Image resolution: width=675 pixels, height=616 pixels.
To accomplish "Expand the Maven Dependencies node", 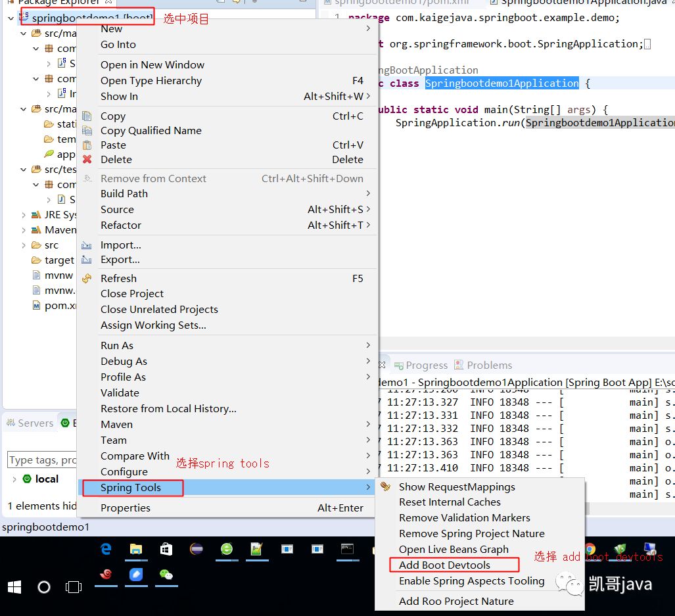I will (x=23, y=230).
